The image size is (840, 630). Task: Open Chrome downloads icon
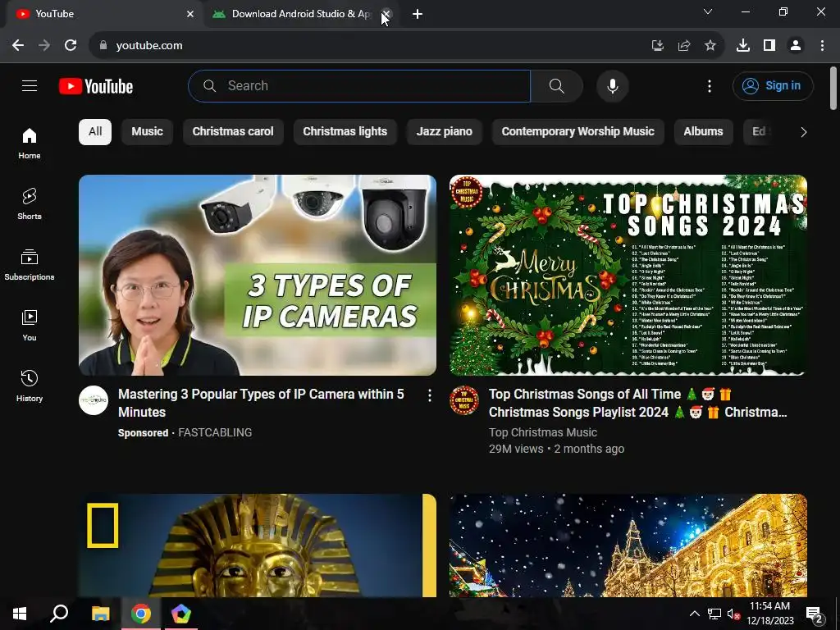pos(743,46)
